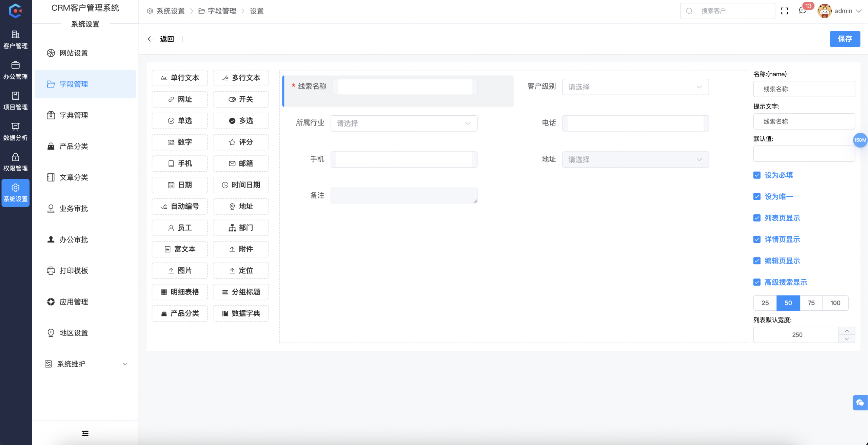This screenshot has height=445, width=868.
Task: Add a 富文本 rich text field
Action: click(179, 249)
